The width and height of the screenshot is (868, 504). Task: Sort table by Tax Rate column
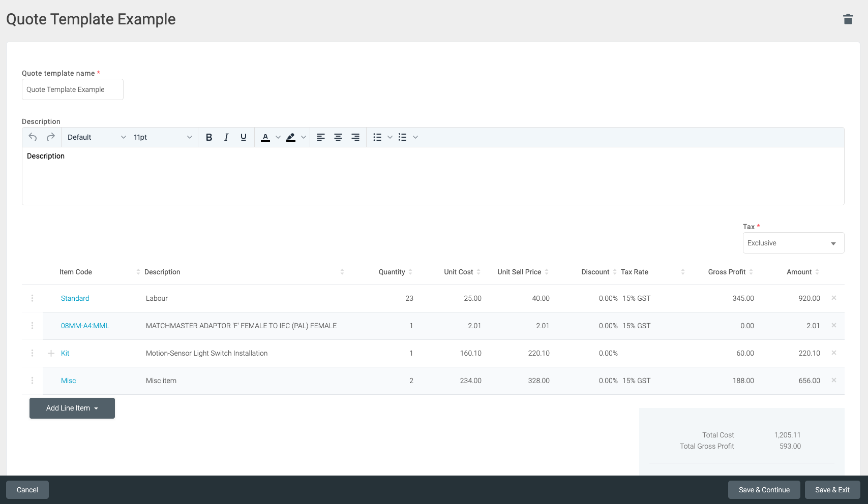683,272
